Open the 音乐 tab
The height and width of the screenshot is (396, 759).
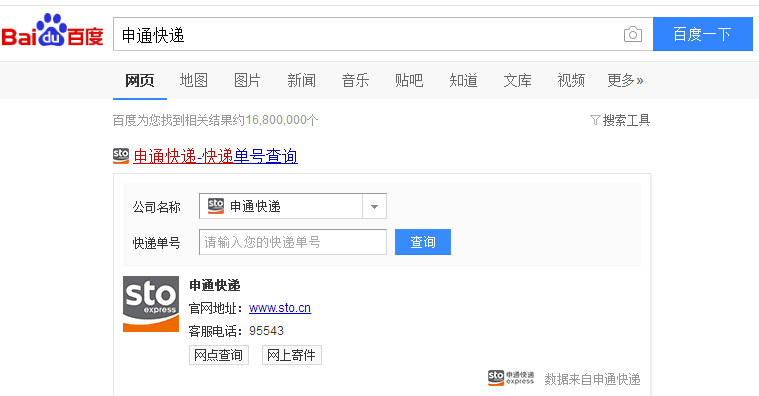(x=355, y=80)
